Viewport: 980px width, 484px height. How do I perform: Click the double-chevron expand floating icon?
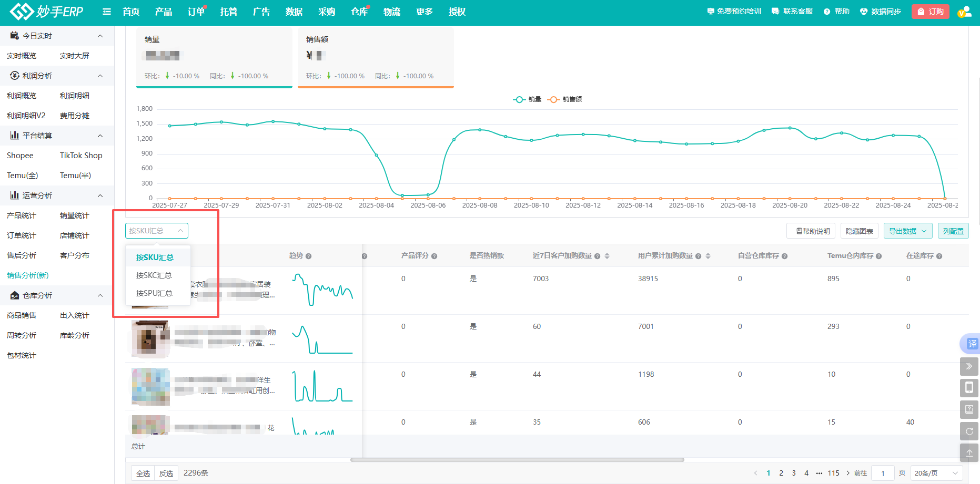point(969,366)
